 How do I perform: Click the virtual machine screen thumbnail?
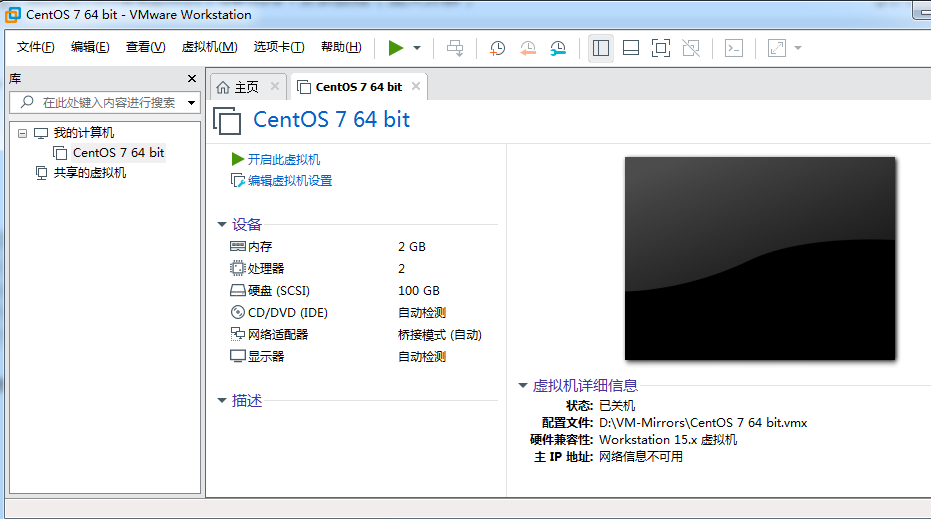pos(760,258)
